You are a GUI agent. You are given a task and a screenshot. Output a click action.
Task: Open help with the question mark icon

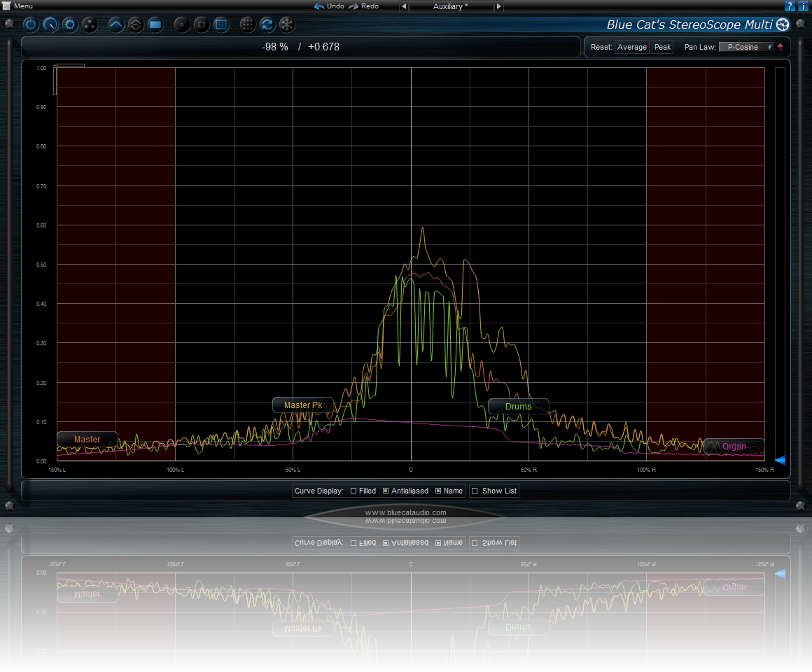[790, 6]
